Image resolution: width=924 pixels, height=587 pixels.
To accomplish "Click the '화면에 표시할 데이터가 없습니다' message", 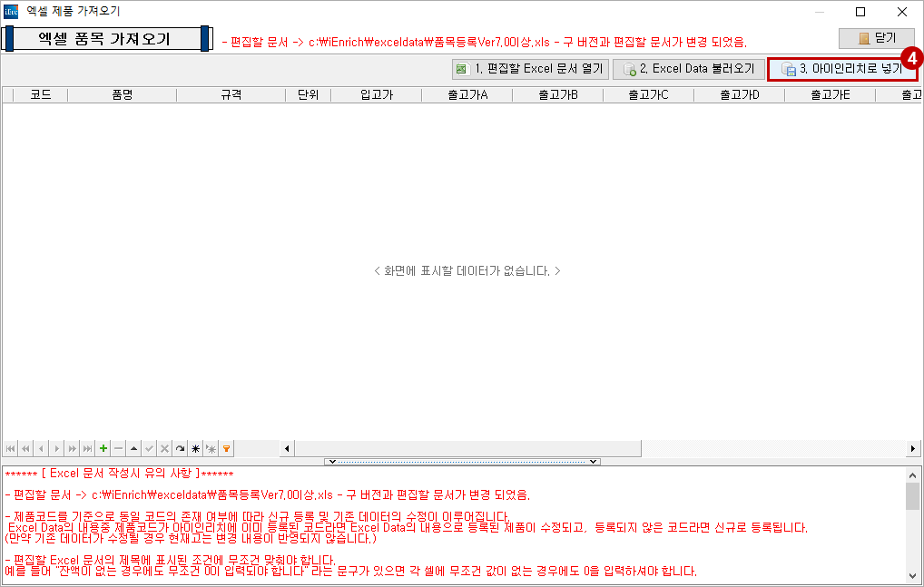I will 467,271.
